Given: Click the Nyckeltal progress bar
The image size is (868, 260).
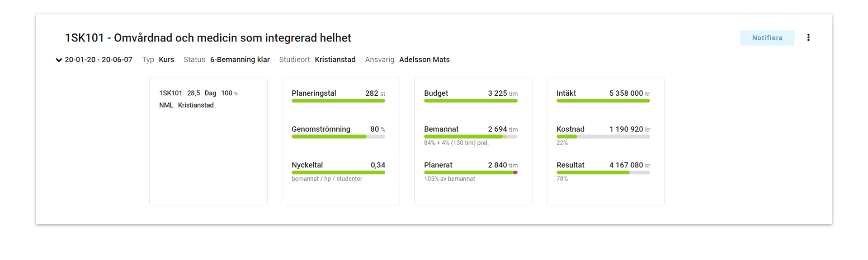Looking at the screenshot, I should (338, 172).
